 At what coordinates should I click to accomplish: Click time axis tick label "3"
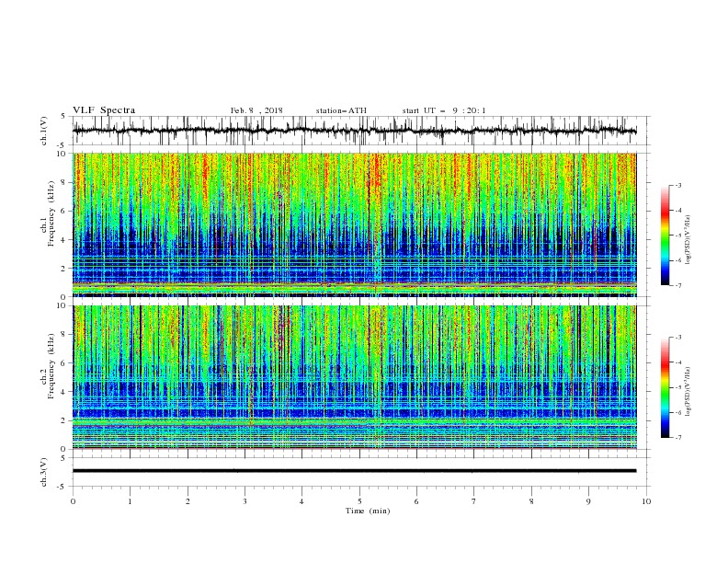pyautogui.click(x=245, y=501)
